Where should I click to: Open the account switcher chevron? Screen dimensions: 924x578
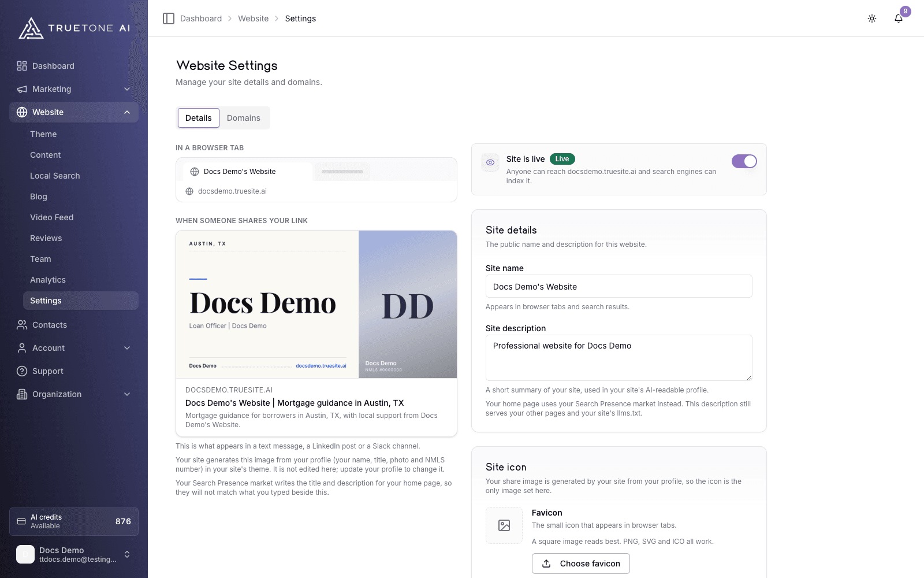click(127, 554)
